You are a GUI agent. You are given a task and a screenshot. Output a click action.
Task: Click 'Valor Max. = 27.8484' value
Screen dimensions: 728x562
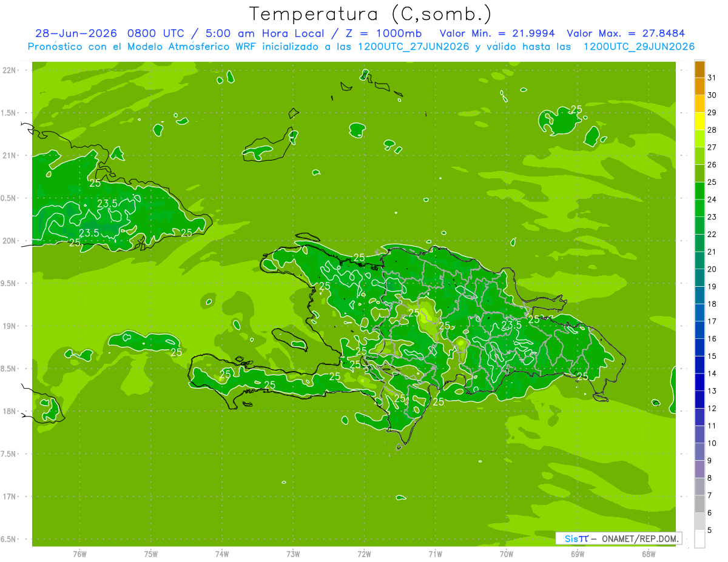coord(626,33)
